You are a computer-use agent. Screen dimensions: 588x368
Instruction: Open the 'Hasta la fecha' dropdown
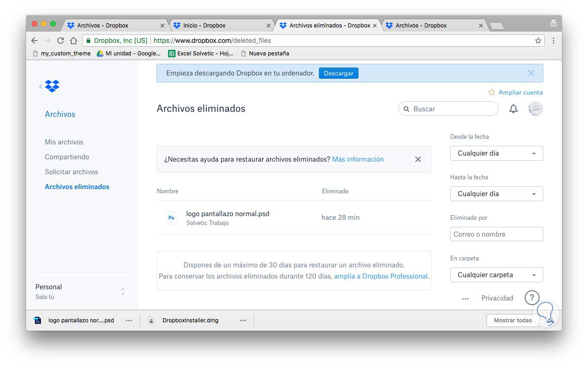(496, 194)
